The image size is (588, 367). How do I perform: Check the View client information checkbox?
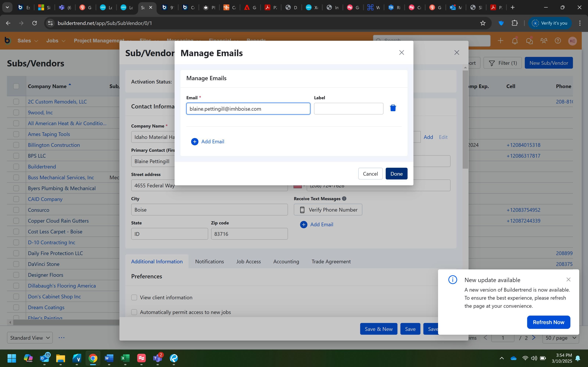point(134,297)
